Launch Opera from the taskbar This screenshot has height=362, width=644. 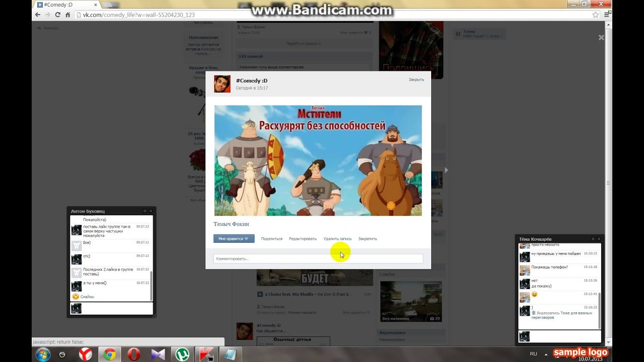pyautogui.click(x=133, y=354)
